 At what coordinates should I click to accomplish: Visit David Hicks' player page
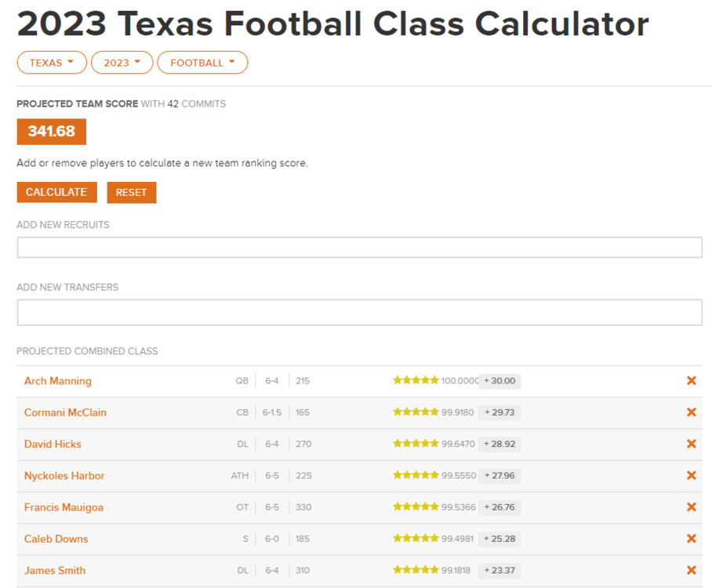click(53, 444)
